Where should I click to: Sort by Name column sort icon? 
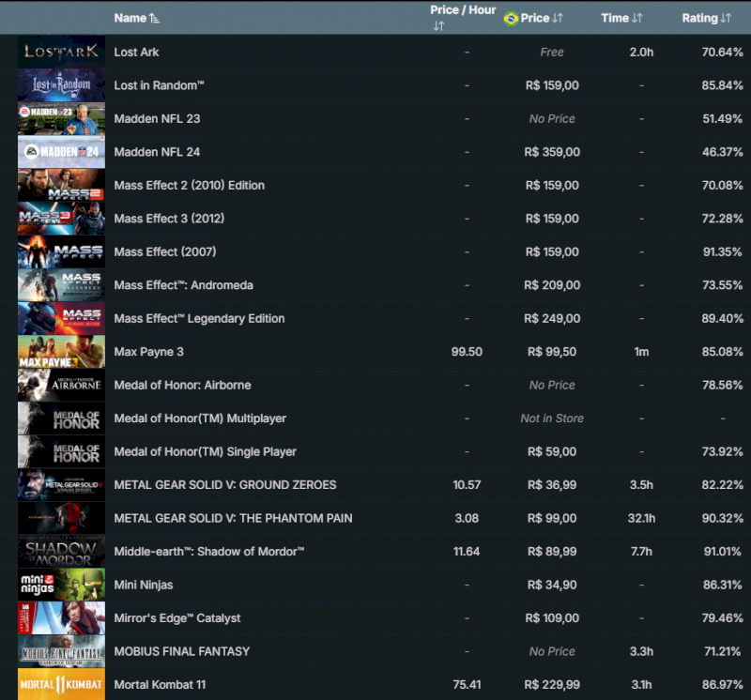pos(155,18)
